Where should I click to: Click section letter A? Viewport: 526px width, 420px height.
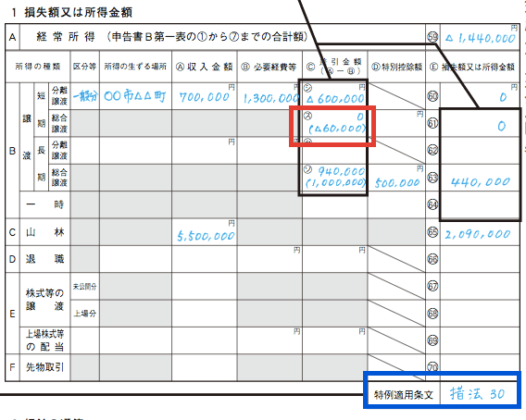(x=12, y=37)
